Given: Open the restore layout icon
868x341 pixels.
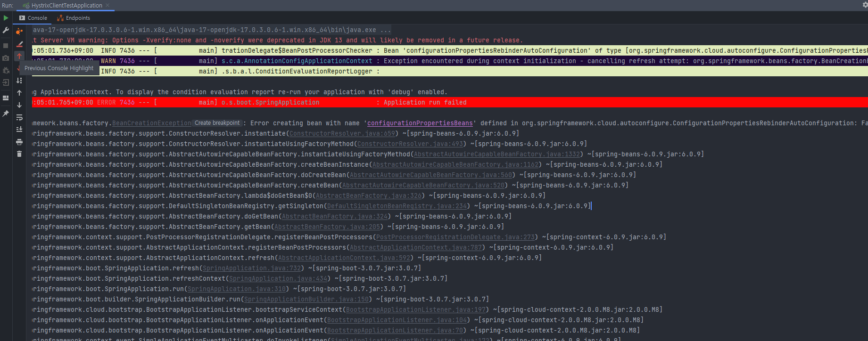Looking at the screenshot, I should [6, 98].
